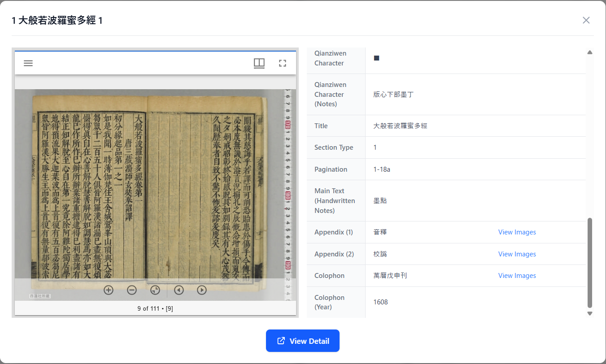Reset the image zoom level
The image size is (606, 364).
(x=155, y=290)
